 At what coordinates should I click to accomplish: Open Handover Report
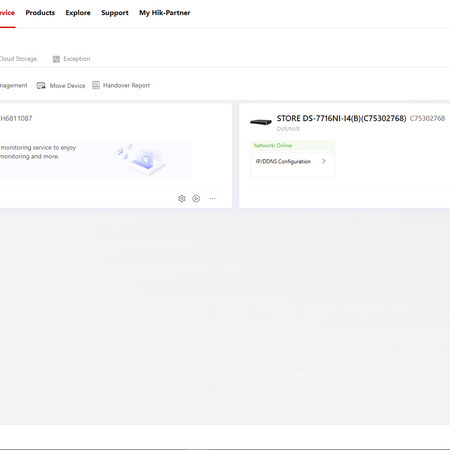coord(126,85)
